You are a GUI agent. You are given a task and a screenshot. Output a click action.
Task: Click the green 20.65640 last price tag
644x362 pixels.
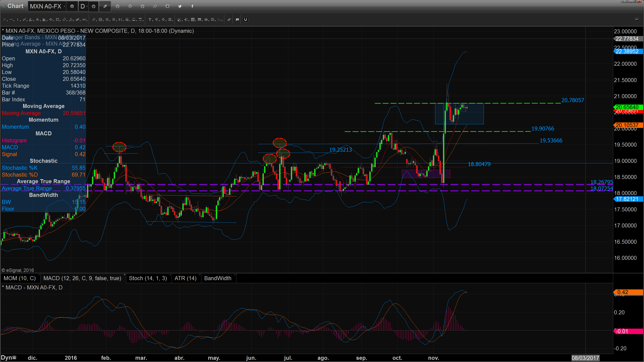628,107
